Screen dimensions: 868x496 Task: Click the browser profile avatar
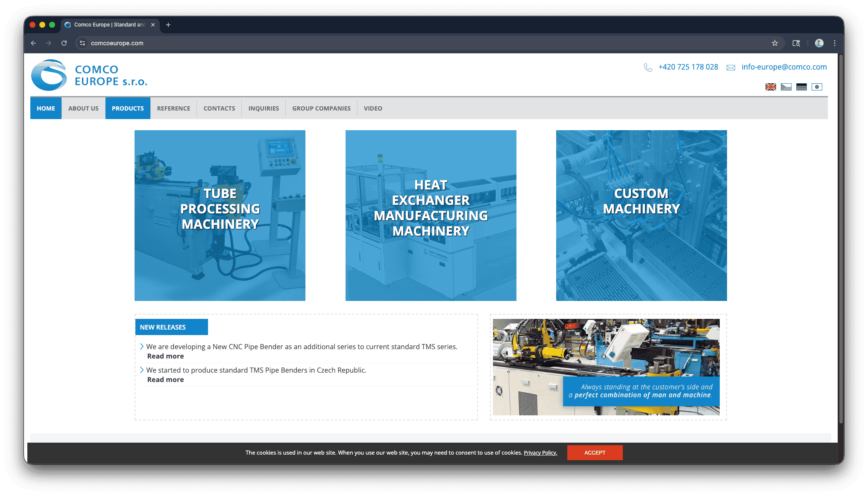[x=819, y=43]
